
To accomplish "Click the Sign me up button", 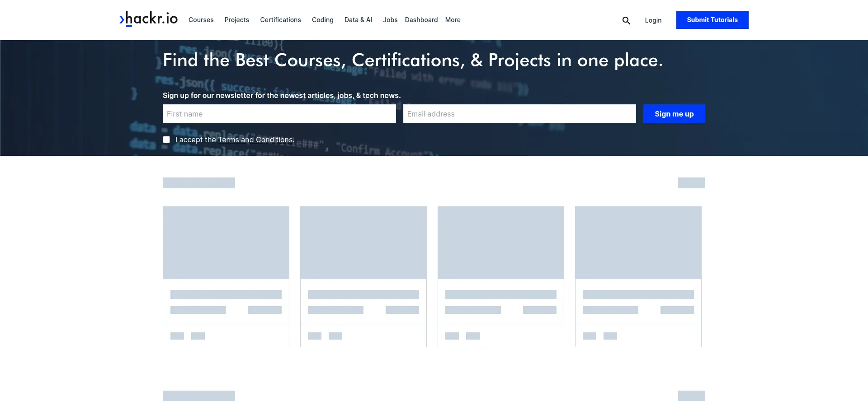I will click(x=674, y=114).
